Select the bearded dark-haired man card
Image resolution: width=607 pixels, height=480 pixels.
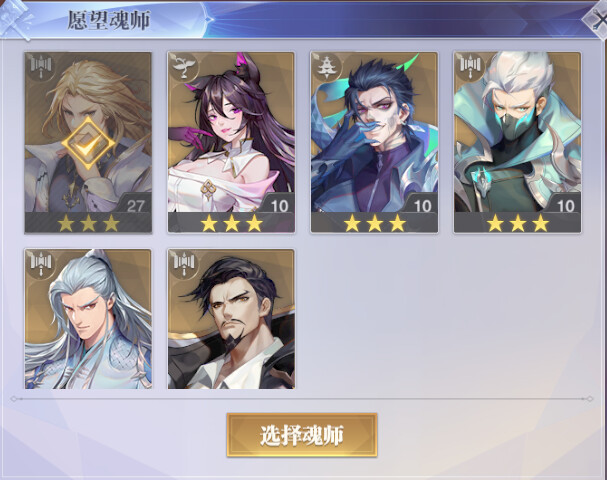(x=231, y=319)
